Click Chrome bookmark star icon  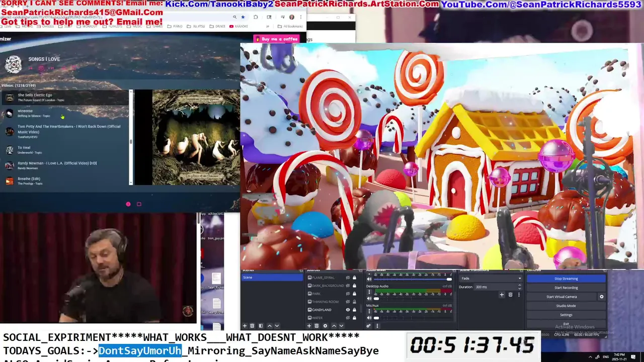(243, 17)
